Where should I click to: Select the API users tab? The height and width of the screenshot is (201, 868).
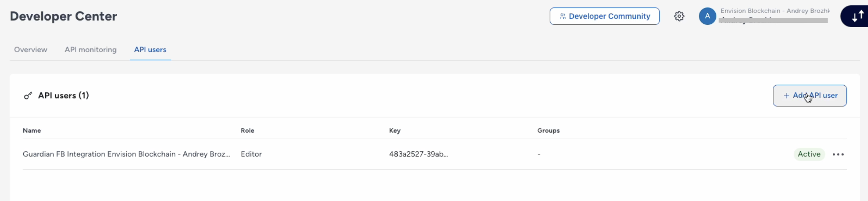point(150,49)
